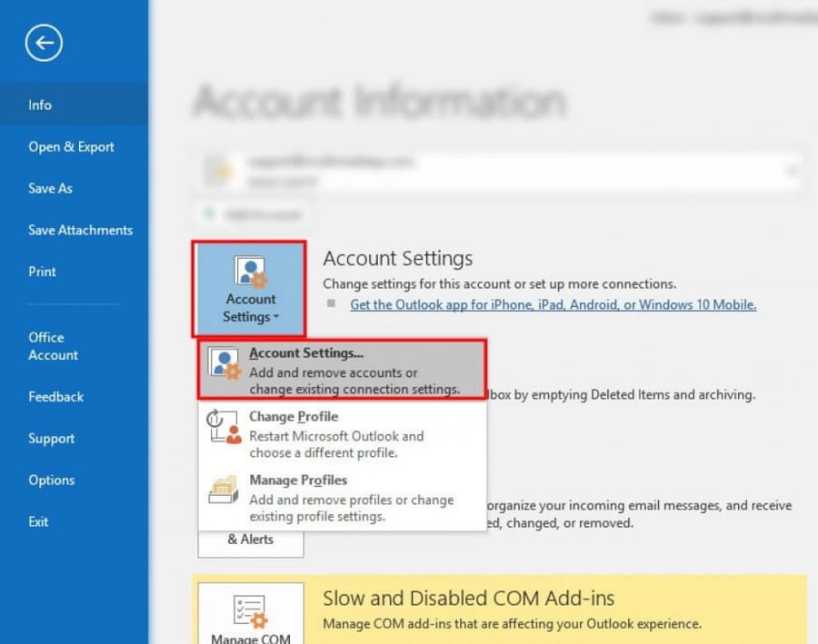Open the Info tab

click(x=40, y=105)
